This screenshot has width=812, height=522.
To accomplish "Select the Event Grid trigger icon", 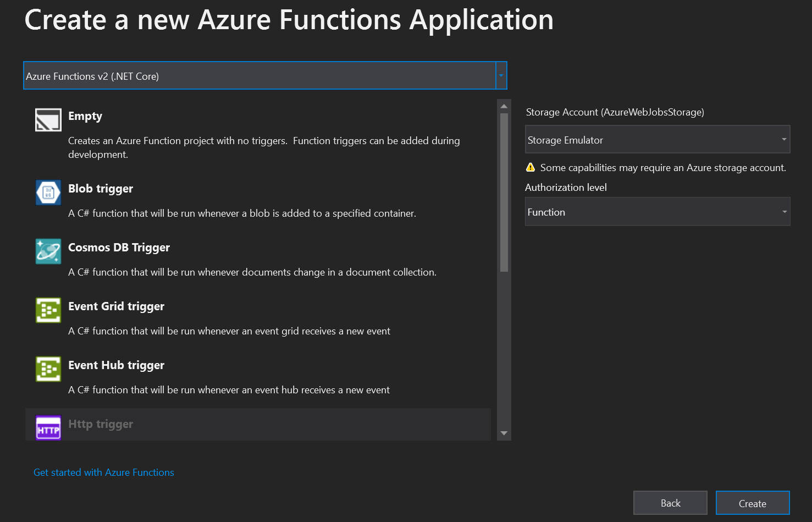I will pos(48,310).
